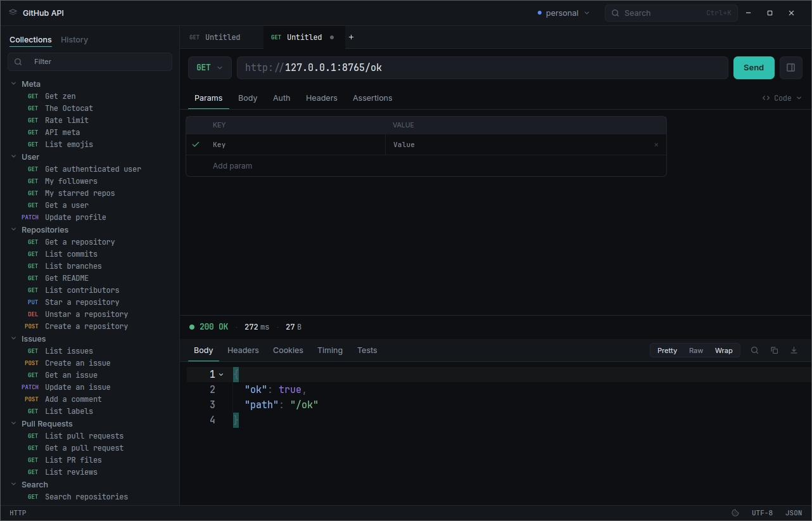Open the response Headers tab
Image resolution: width=812 pixels, height=521 pixels.
coord(243,351)
